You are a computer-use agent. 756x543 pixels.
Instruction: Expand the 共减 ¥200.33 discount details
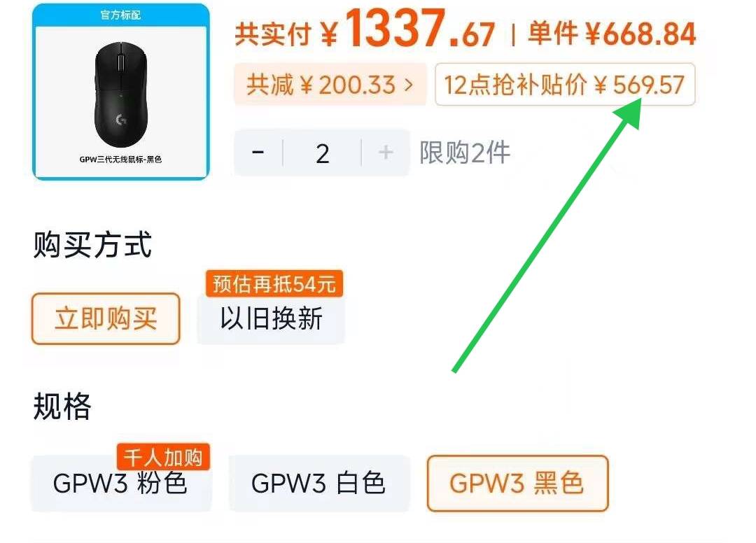tap(330, 84)
